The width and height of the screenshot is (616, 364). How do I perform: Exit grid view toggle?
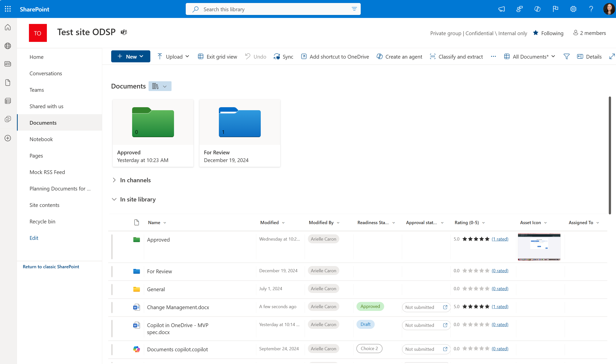(217, 57)
